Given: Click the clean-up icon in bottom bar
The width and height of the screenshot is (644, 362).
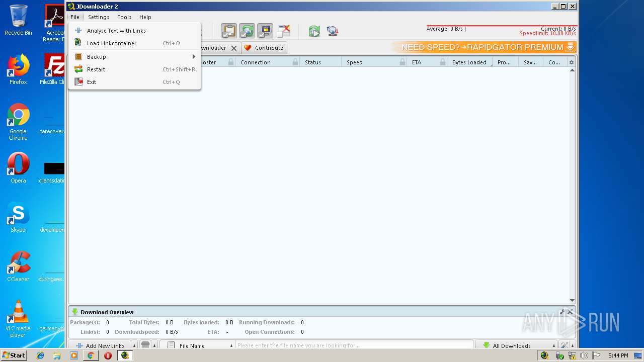Looking at the screenshot, I should point(145,345).
